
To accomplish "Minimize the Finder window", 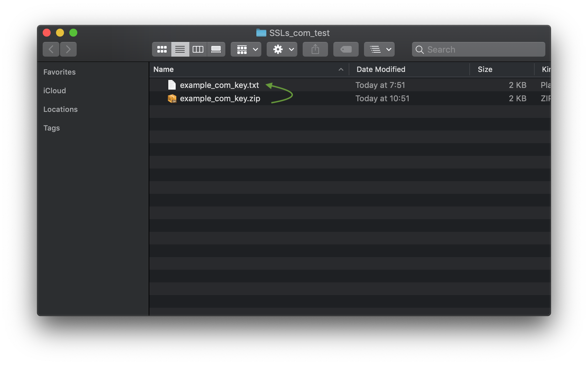I will [x=60, y=33].
